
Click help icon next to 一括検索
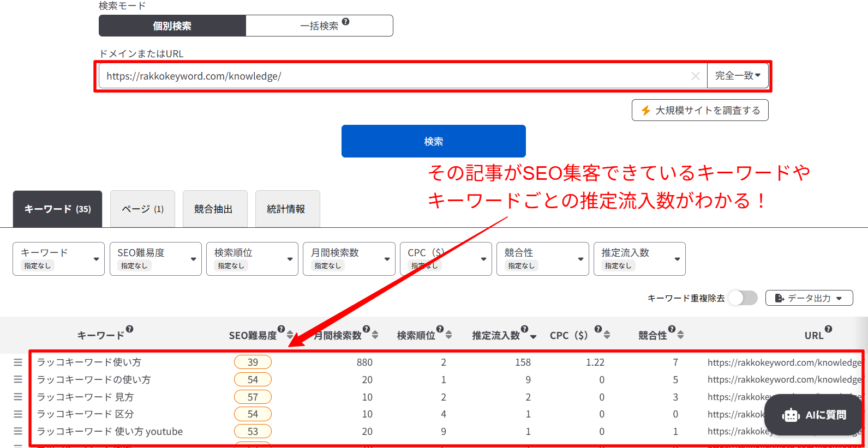pos(345,22)
